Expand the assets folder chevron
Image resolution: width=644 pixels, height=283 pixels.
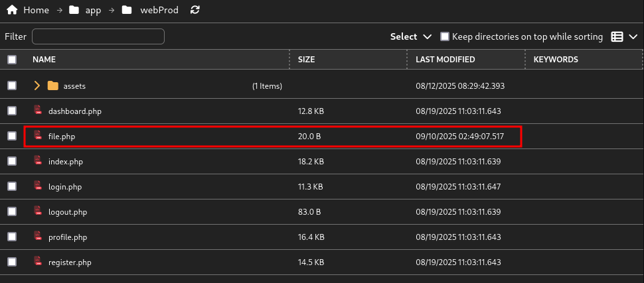pos(37,85)
